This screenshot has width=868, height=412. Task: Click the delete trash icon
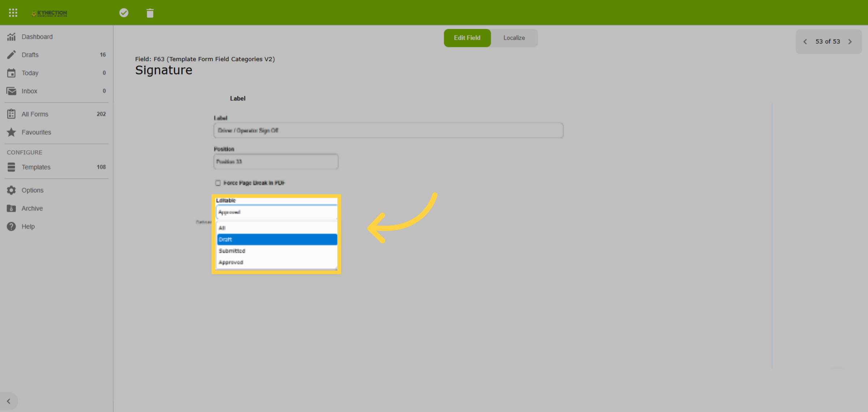pos(150,13)
